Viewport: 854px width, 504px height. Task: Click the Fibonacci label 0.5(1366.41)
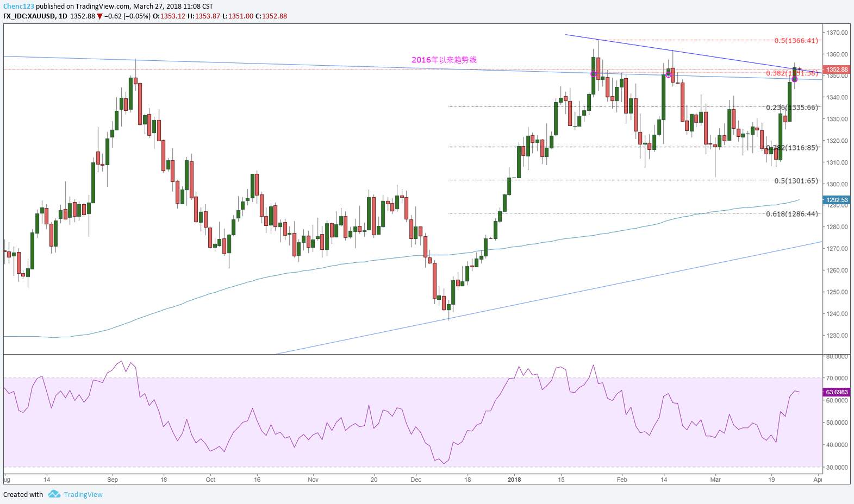pyautogui.click(x=796, y=41)
